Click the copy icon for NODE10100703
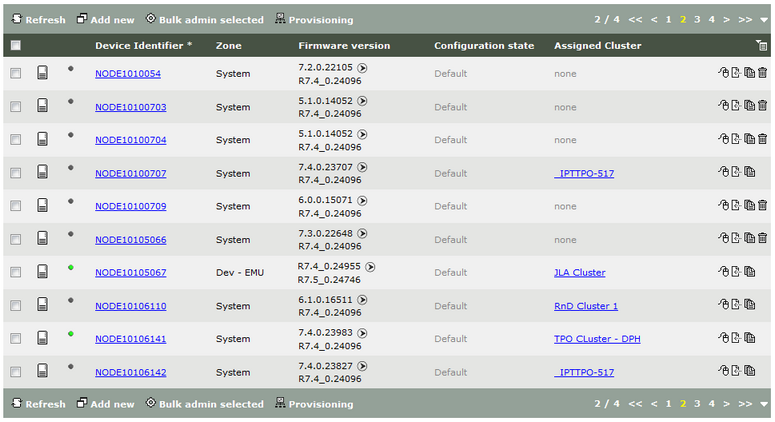 (749, 105)
